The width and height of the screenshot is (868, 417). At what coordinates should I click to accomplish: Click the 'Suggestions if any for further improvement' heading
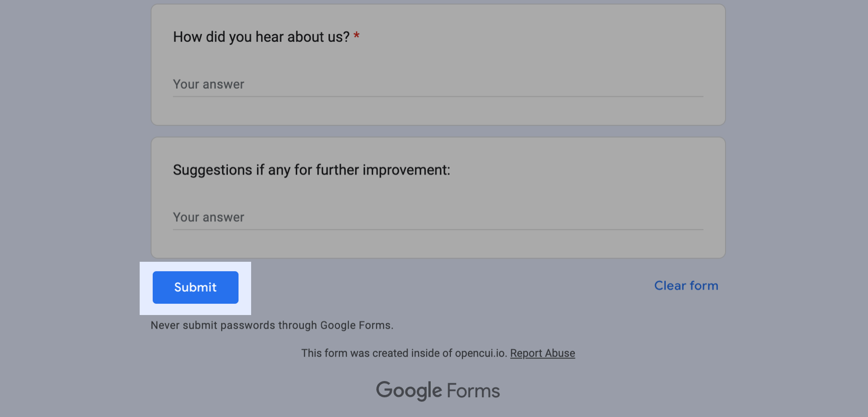coord(311,169)
